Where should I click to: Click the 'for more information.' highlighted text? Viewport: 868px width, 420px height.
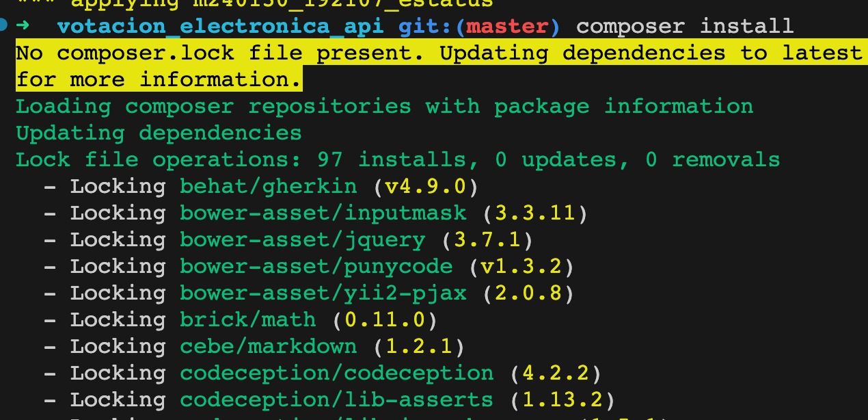pos(159,79)
